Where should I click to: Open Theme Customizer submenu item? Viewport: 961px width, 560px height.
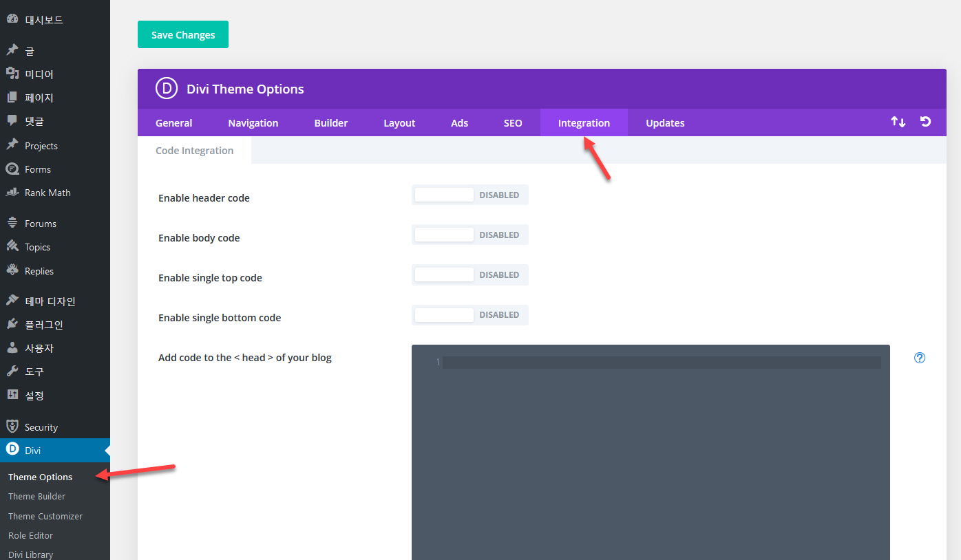pos(45,516)
